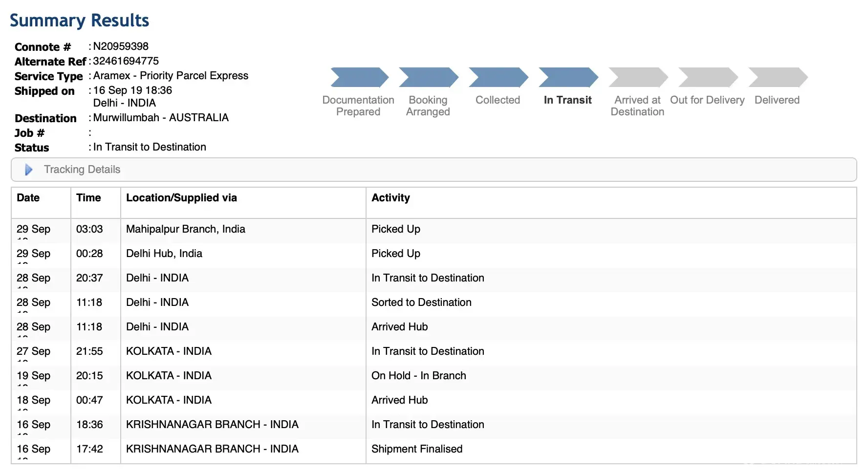Click the Date column header
This screenshot has height=475, width=868.
point(28,198)
